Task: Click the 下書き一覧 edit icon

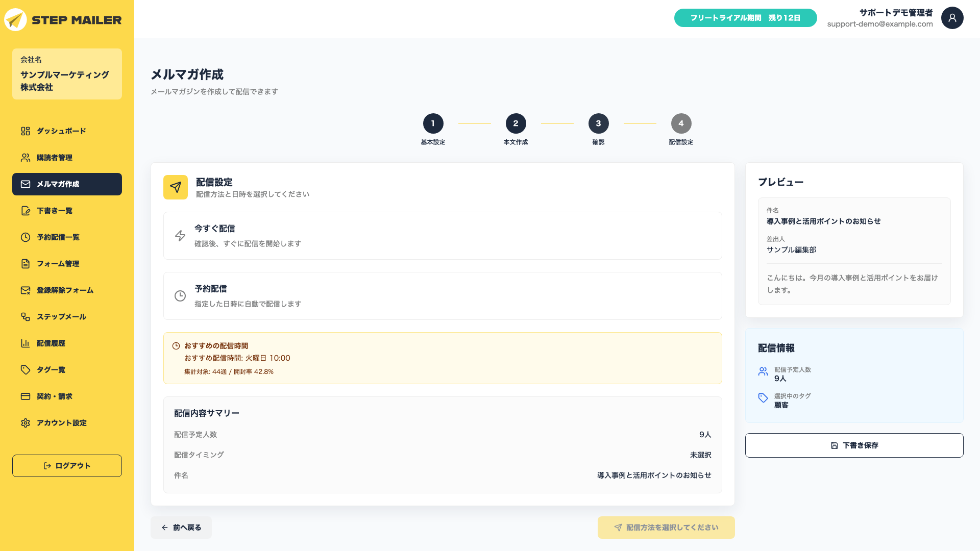Action: click(26, 211)
